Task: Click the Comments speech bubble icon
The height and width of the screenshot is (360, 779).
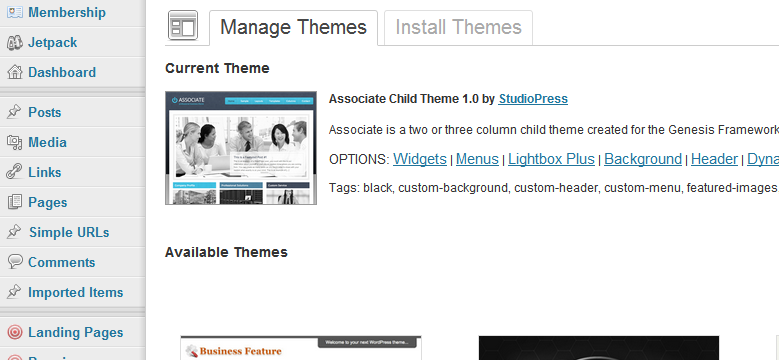Action: [x=14, y=262]
